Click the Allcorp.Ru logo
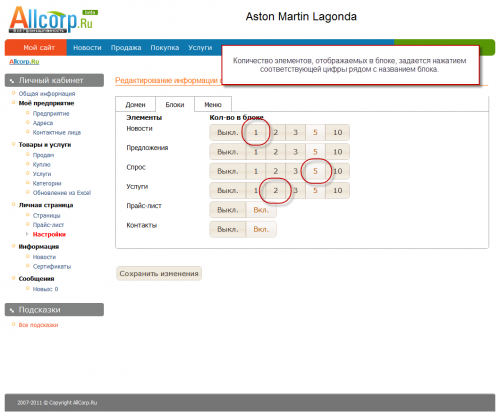This screenshot has width=500, height=412. click(x=53, y=20)
